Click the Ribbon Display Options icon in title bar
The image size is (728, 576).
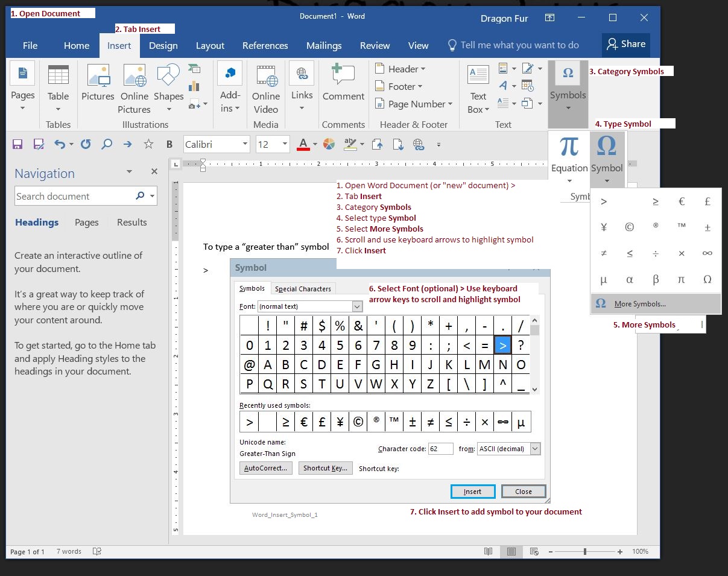549,18
